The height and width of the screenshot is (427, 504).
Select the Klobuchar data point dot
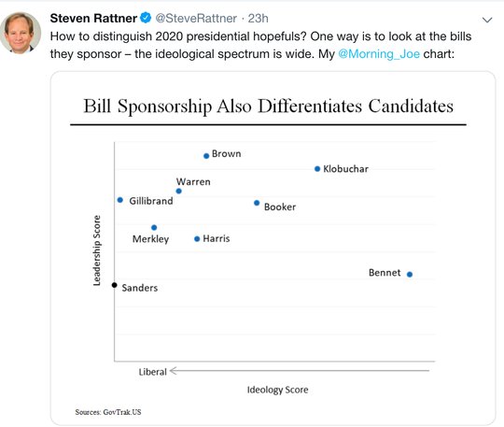pyautogui.click(x=317, y=168)
